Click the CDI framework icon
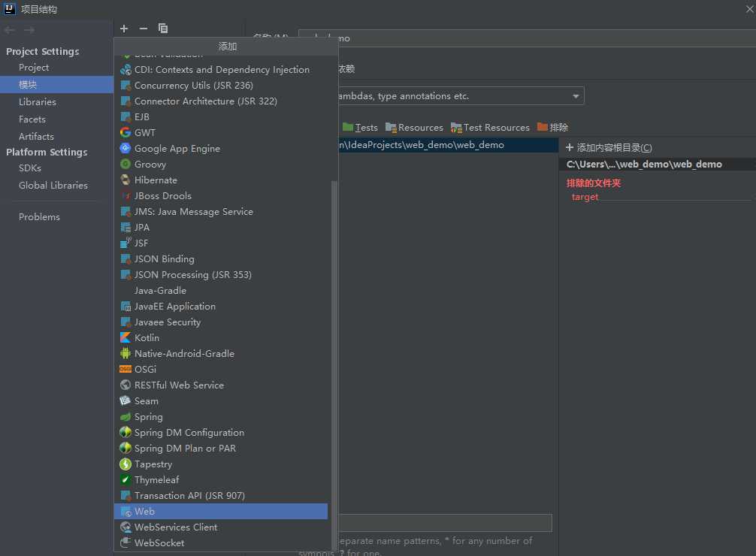The width and height of the screenshot is (756, 556). point(125,69)
